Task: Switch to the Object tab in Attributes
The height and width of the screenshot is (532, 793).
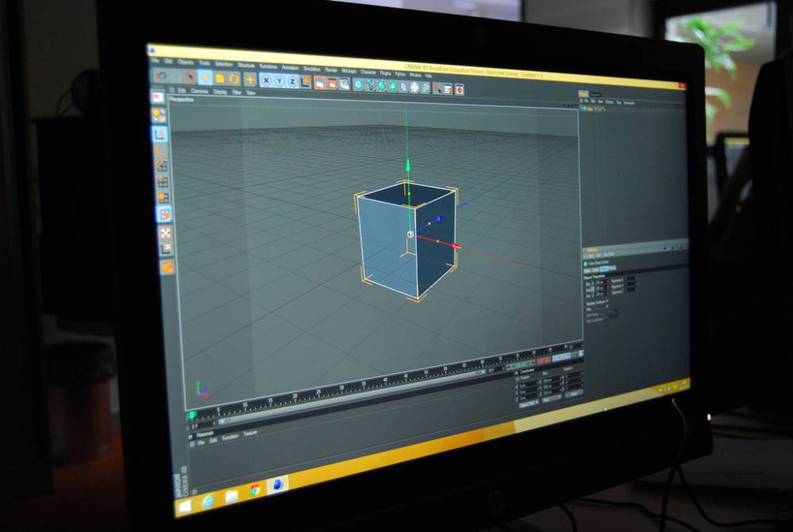Action: pyautogui.click(x=603, y=269)
